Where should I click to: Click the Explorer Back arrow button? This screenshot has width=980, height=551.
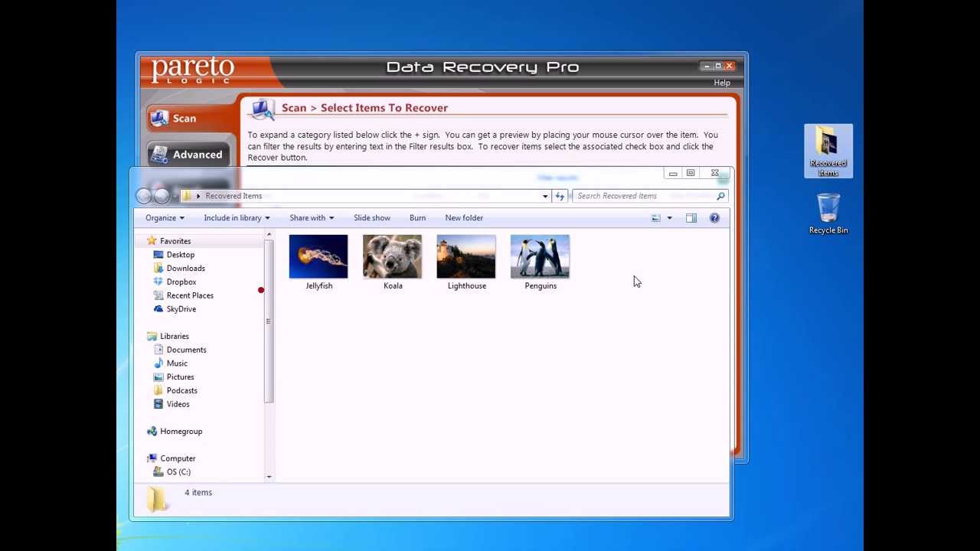coord(144,196)
